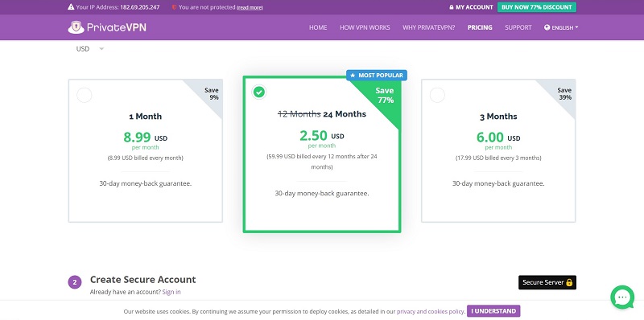644x320 pixels.
Task: Select the 24 Months plan checked radio
Action: (x=258, y=92)
